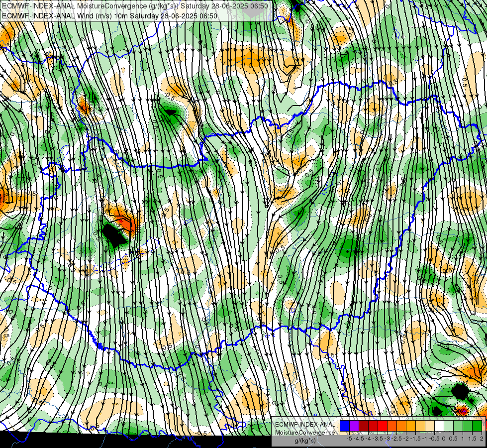Pick the red-orange swatch between -3 and -2.5
This screenshot has height=448, width=487.
pos(392,426)
